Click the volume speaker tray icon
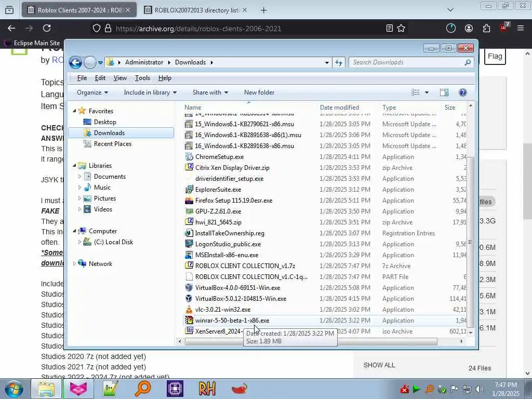This screenshot has width=532, height=399. coord(479,389)
